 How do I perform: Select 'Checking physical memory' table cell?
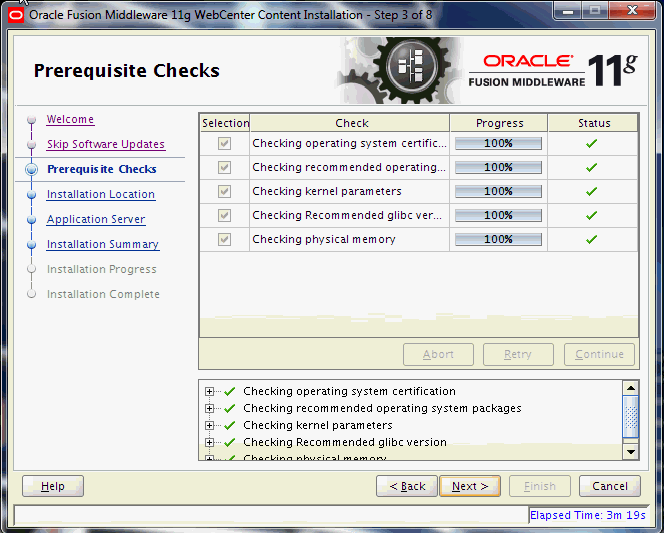[349, 240]
